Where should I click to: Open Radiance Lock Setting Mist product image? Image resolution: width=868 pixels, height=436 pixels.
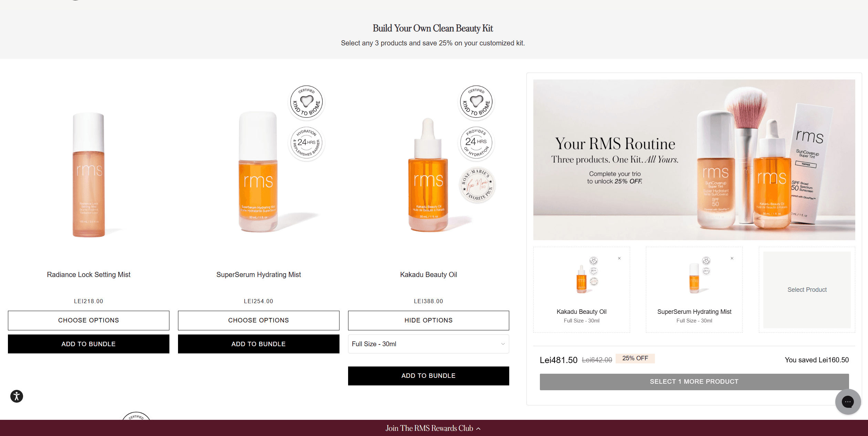pyautogui.click(x=88, y=175)
